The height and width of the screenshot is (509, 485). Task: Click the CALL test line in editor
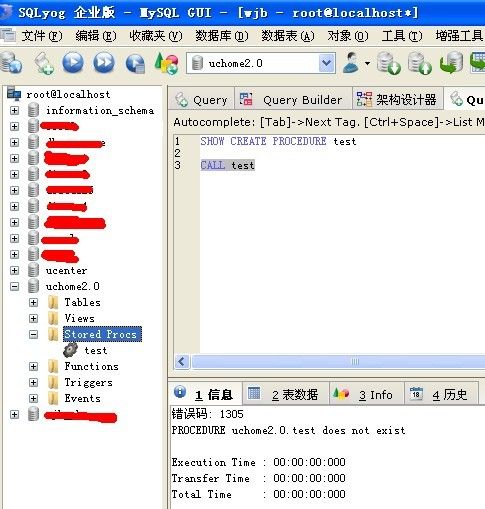coord(228,165)
